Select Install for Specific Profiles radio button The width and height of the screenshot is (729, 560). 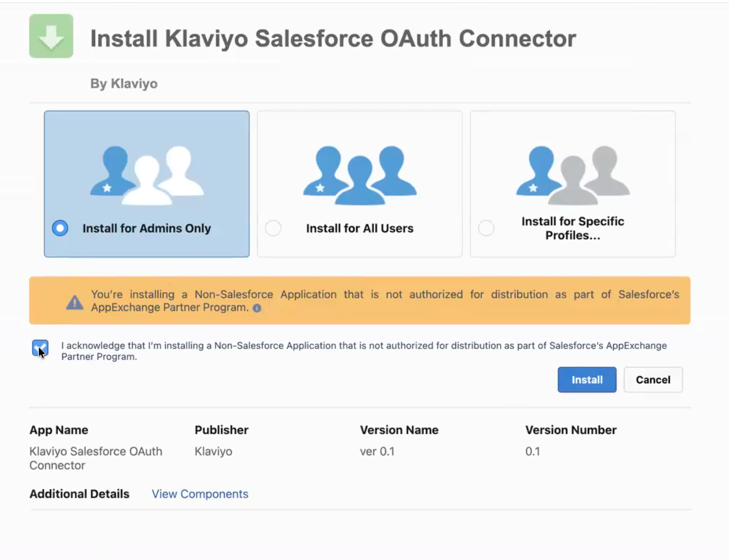coord(486,228)
